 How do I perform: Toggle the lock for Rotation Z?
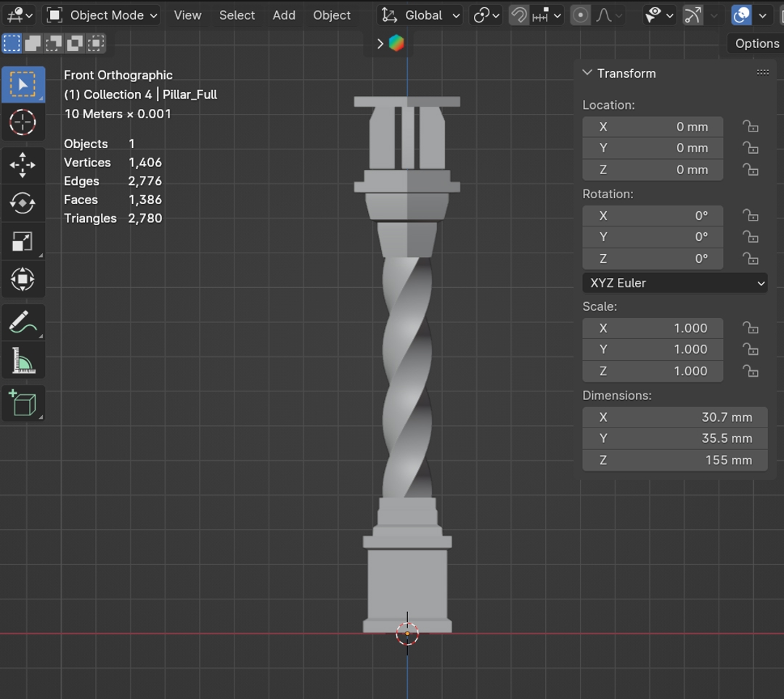(750, 259)
